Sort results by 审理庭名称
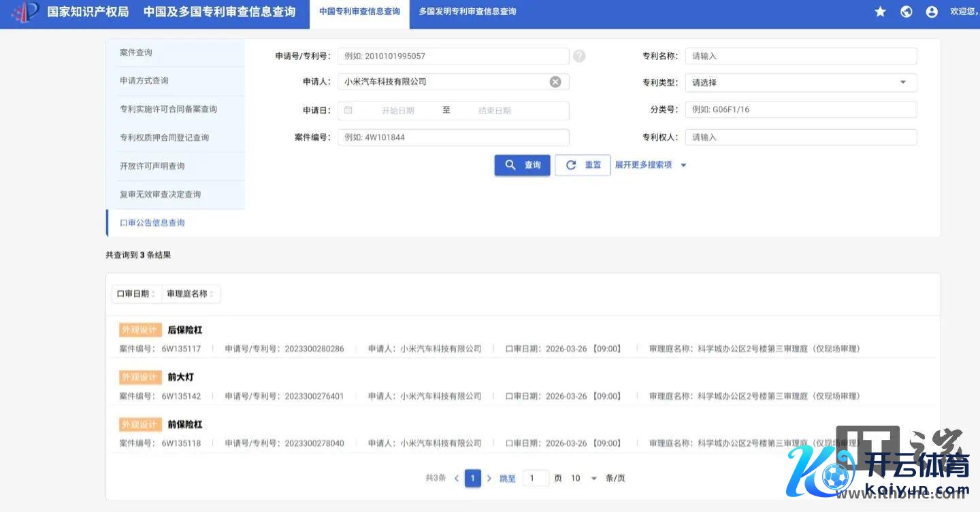Screen dimensions: 980x512 click(x=191, y=294)
